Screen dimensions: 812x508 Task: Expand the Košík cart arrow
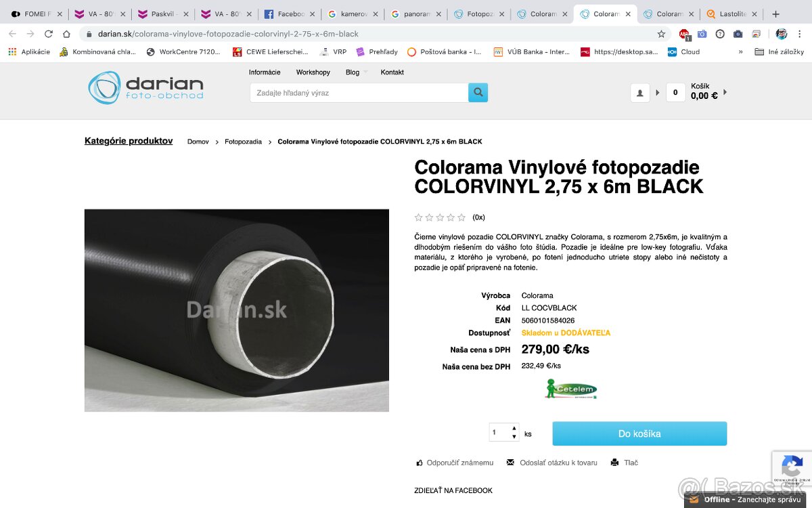(725, 92)
